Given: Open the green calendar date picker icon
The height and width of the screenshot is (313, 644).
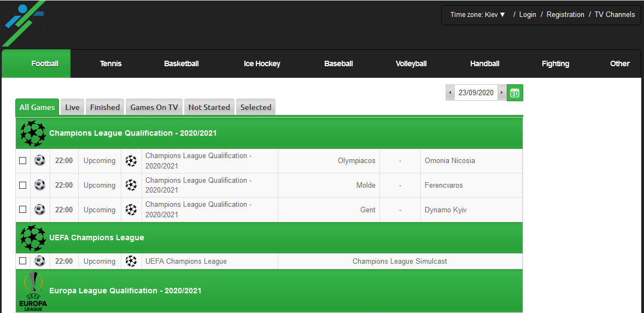Looking at the screenshot, I should [x=514, y=92].
